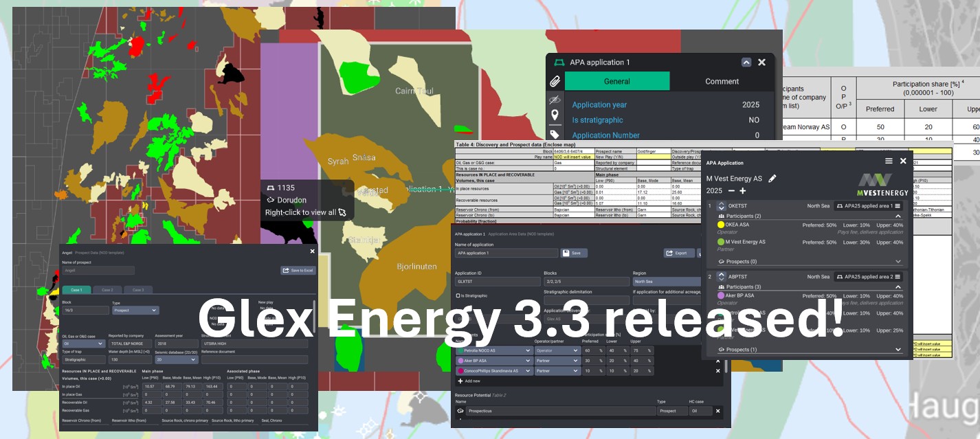
Task: Collapse the APA application 1 info panel
Action: [746, 62]
